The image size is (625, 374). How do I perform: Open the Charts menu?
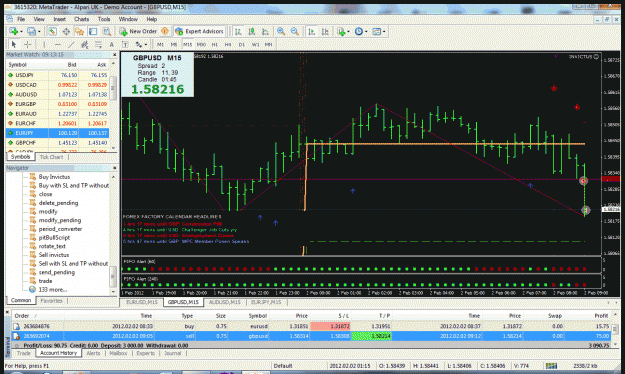click(x=81, y=19)
